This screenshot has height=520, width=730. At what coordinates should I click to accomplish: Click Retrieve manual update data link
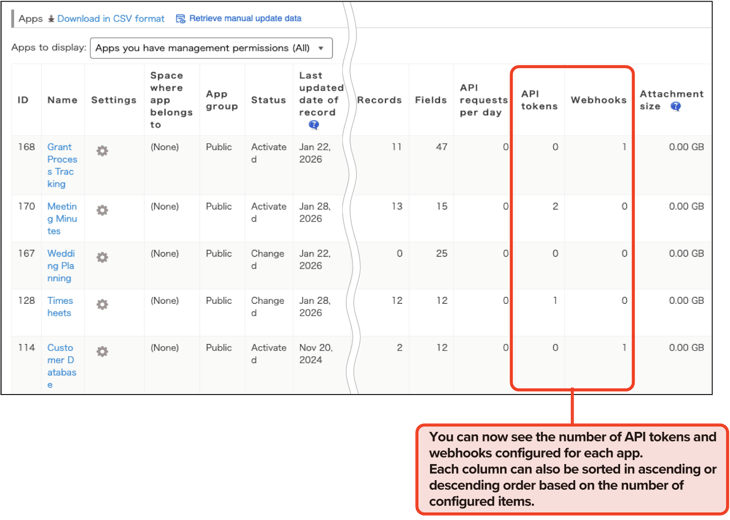click(245, 19)
